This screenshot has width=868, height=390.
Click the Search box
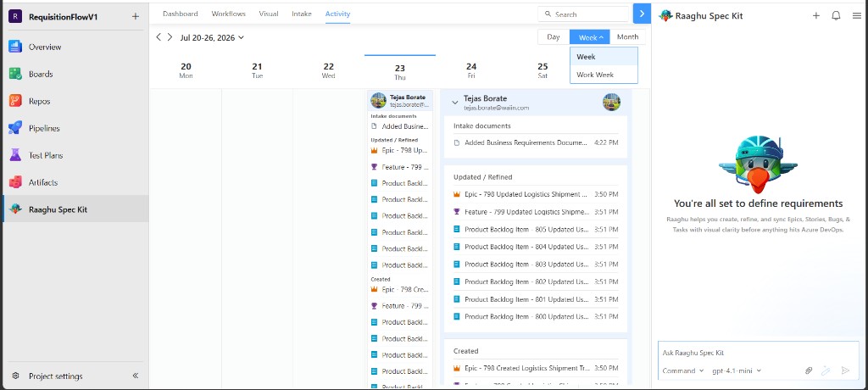[x=583, y=14]
